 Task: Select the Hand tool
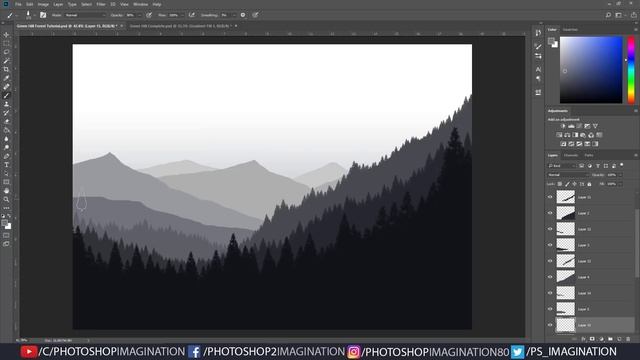(x=6, y=191)
